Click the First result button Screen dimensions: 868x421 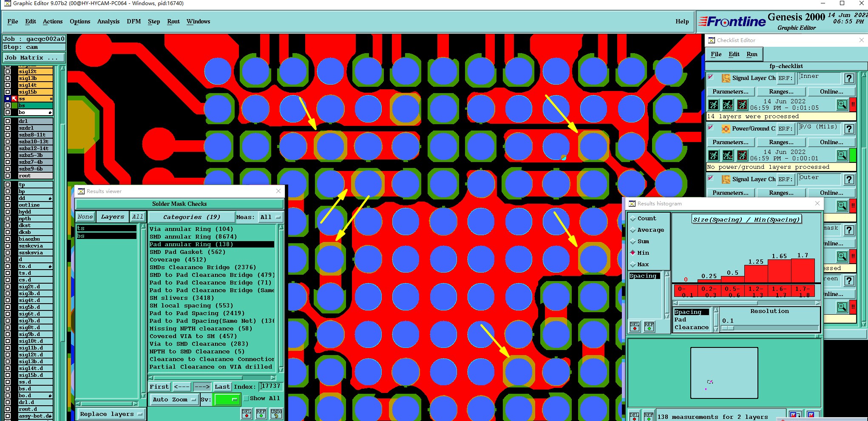pos(159,387)
